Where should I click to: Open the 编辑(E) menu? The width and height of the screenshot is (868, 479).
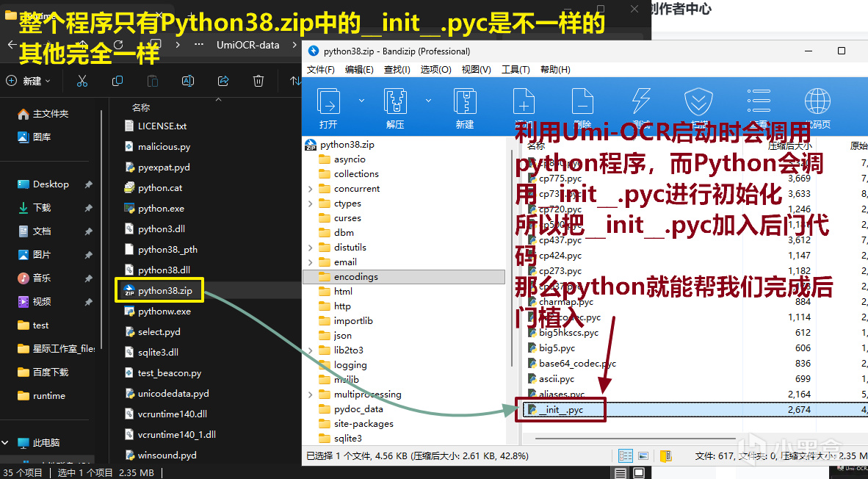[358, 69]
